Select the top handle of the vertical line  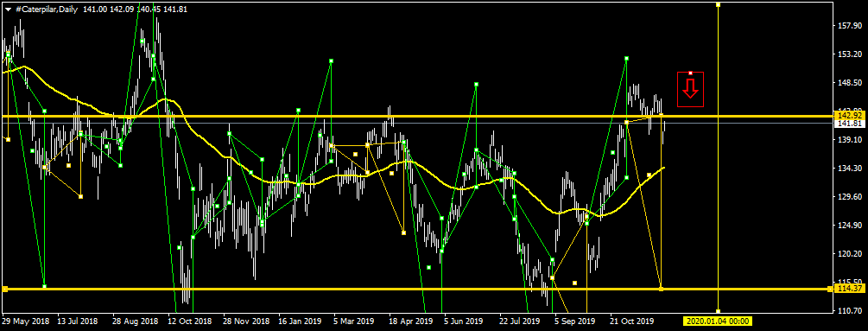718,4
